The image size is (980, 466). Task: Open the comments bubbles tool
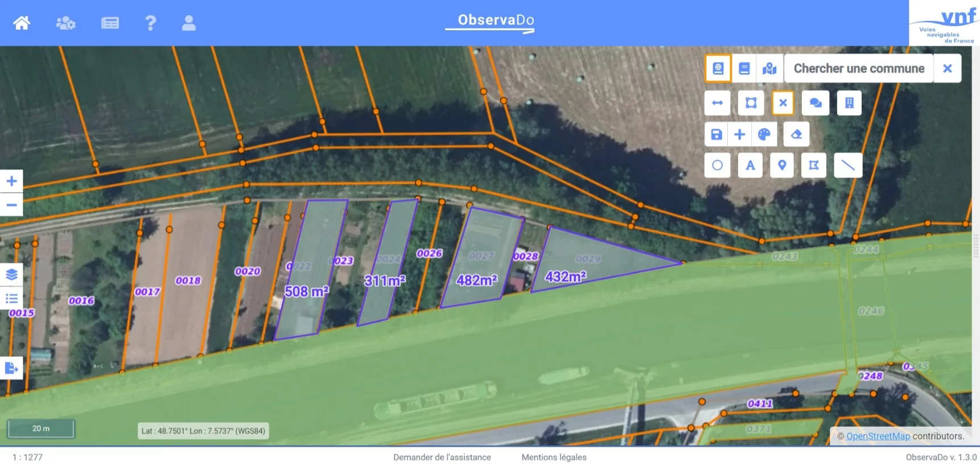point(816,103)
